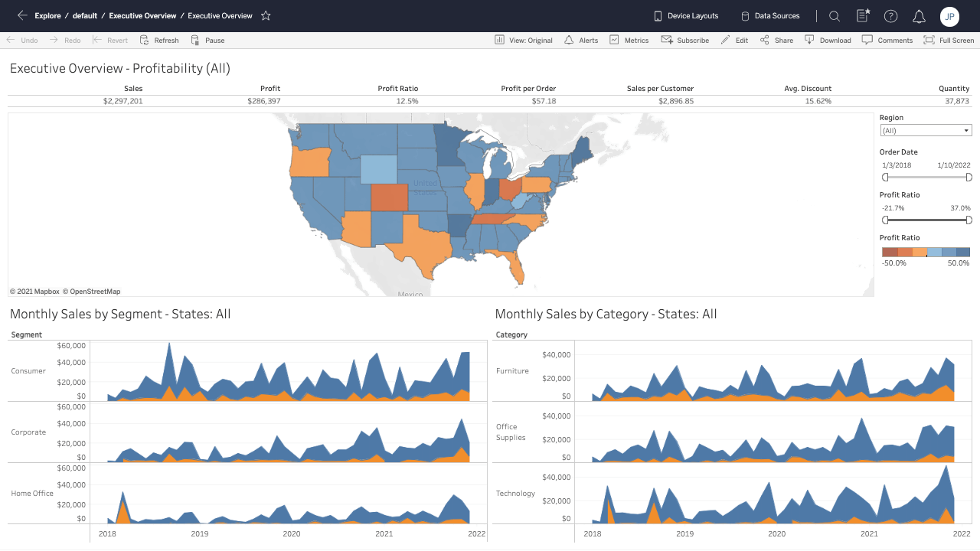Viewport: 980px width, 551px height.
Task: Open the notifications bell icon
Action: point(920,16)
